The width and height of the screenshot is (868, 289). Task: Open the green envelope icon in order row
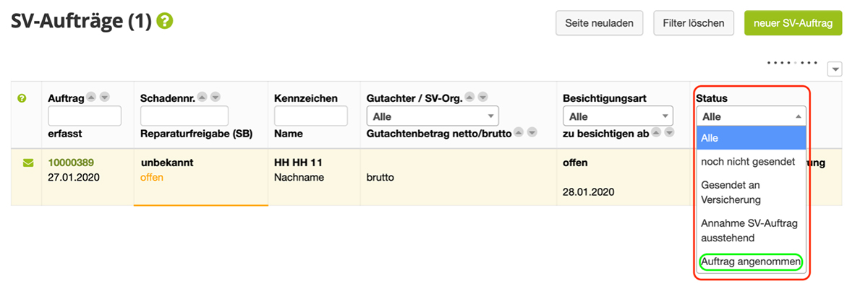click(28, 163)
